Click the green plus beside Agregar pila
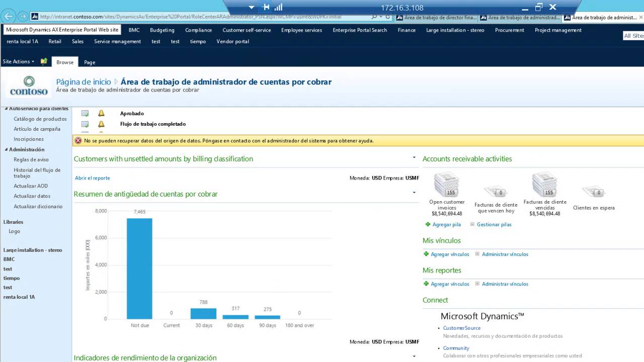644x362 pixels. tap(428, 224)
